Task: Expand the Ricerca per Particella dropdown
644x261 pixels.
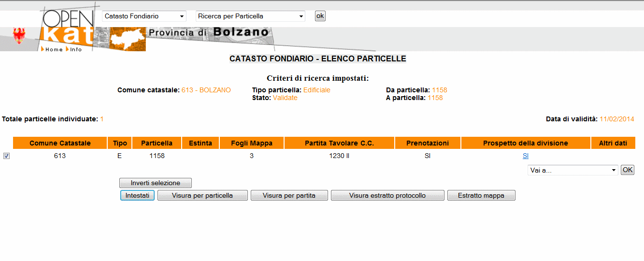Action: point(250,16)
